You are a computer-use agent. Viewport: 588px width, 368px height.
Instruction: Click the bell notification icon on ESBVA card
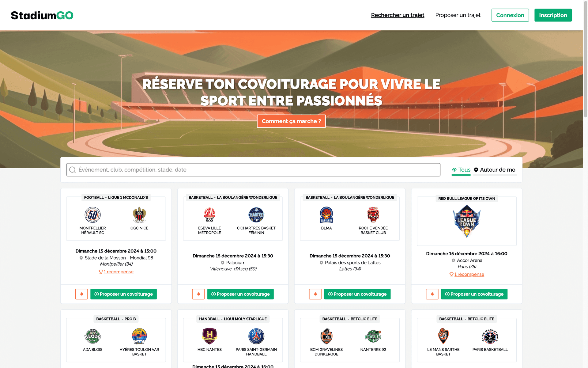198,293
